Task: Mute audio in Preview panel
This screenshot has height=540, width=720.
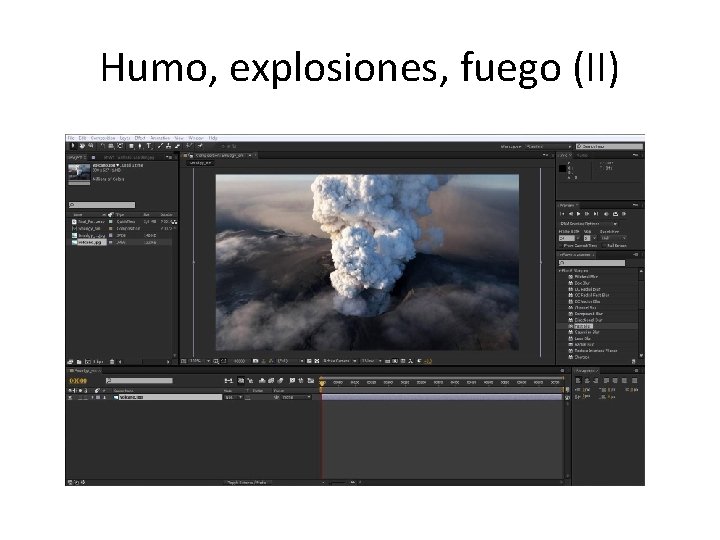Action: pyautogui.click(x=606, y=214)
